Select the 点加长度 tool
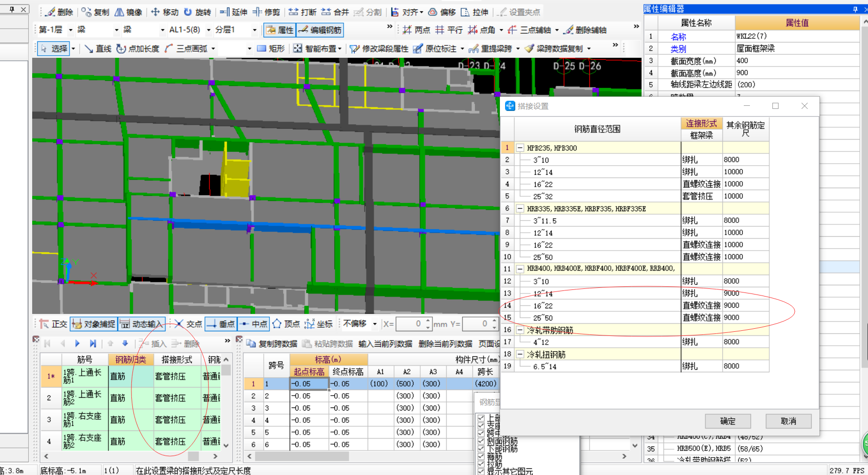The height and width of the screenshot is (475, 868). point(138,49)
